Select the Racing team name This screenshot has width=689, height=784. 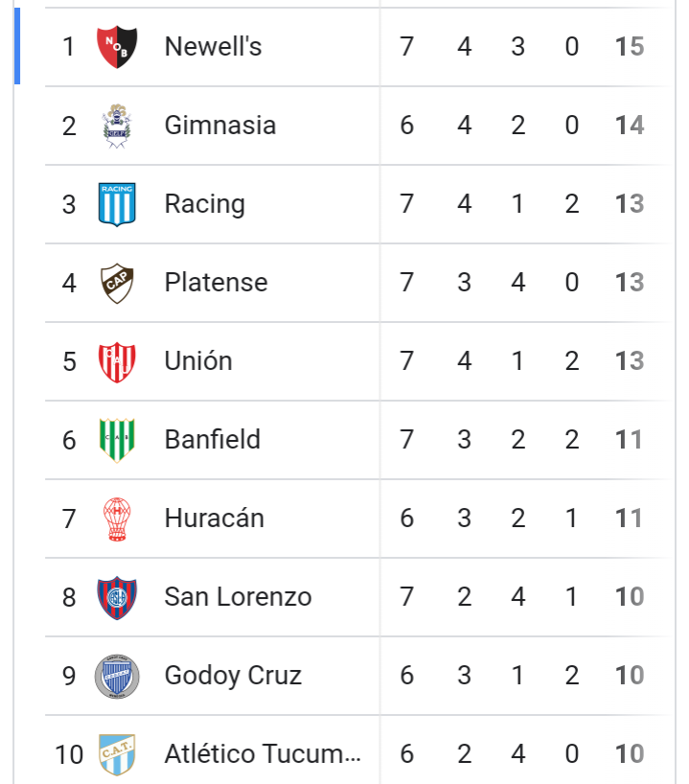(204, 204)
